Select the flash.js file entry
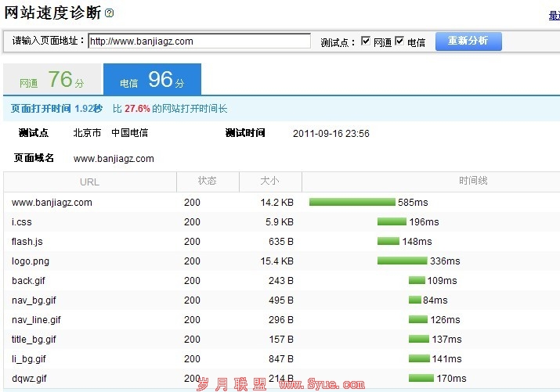Image resolution: width=560 pixels, height=392 pixels. coord(27,242)
